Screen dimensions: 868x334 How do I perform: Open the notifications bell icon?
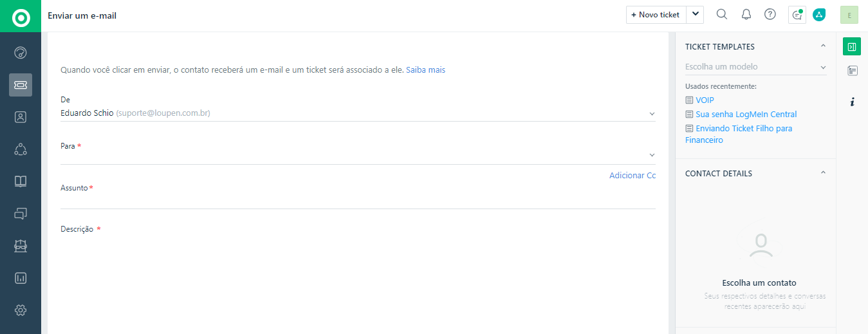coord(746,15)
